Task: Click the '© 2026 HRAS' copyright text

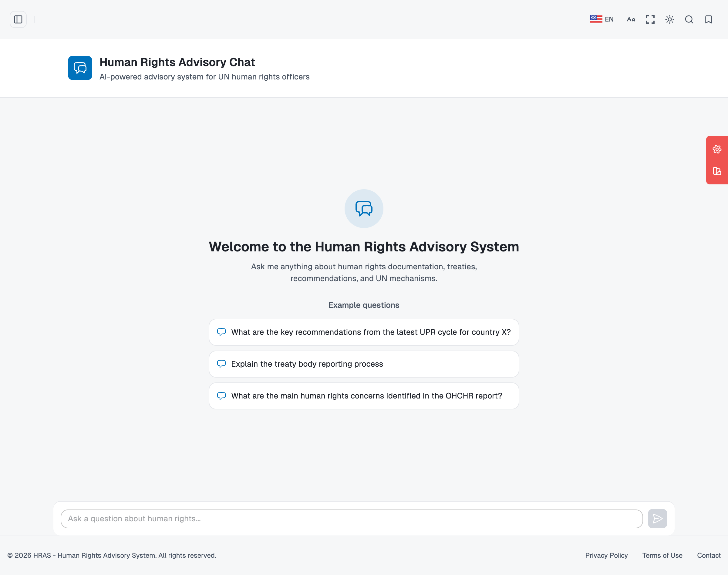Action: (x=112, y=556)
